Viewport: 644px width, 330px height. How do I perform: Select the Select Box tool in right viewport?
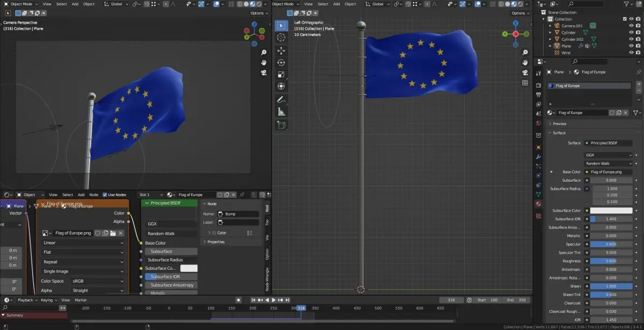pos(281,26)
